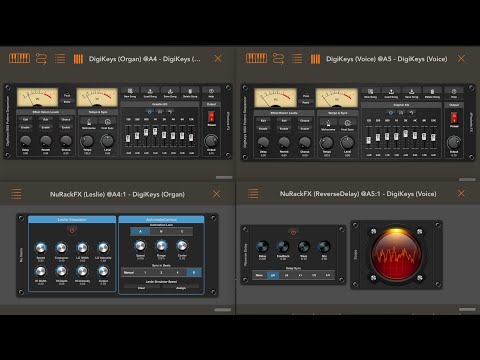Click the Clear button under Leslie Simulator Speed
Screen dimensions: 480x360
click(142, 288)
